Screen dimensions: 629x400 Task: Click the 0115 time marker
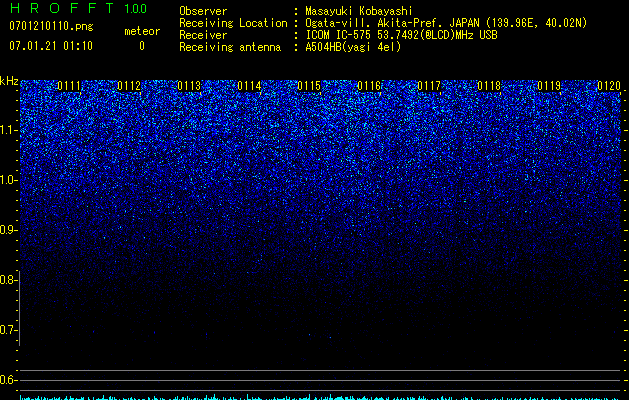309,86
